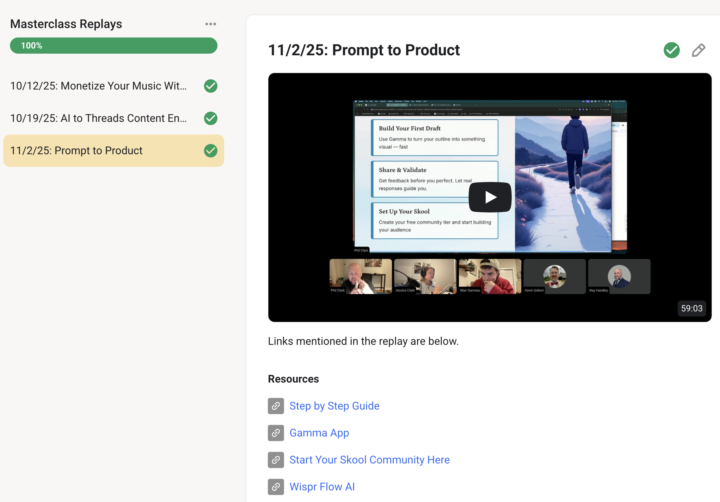Open the three-dot menu beside Masterclass Replays
Viewport: 720px width, 502px height.
(x=210, y=24)
